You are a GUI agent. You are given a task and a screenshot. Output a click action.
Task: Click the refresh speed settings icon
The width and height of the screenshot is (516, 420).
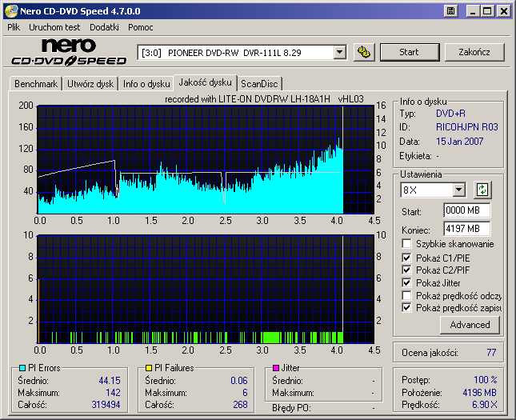click(x=482, y=190)
